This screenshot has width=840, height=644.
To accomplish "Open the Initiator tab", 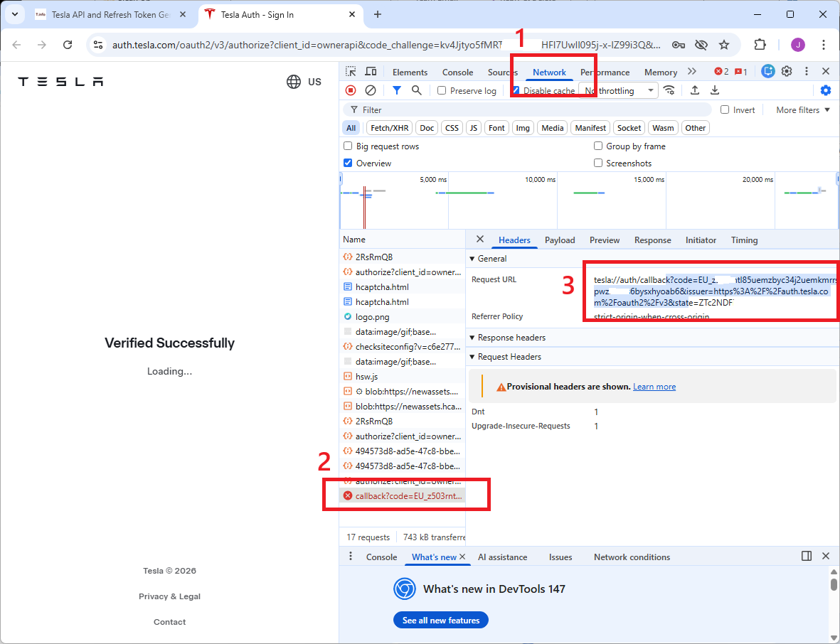I will (x=701, y=240).
